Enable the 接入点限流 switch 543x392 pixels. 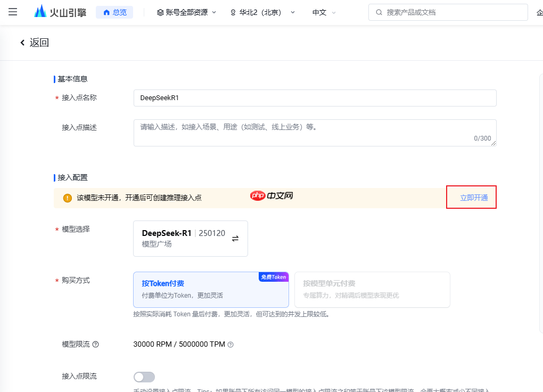(x=144, y=377)
